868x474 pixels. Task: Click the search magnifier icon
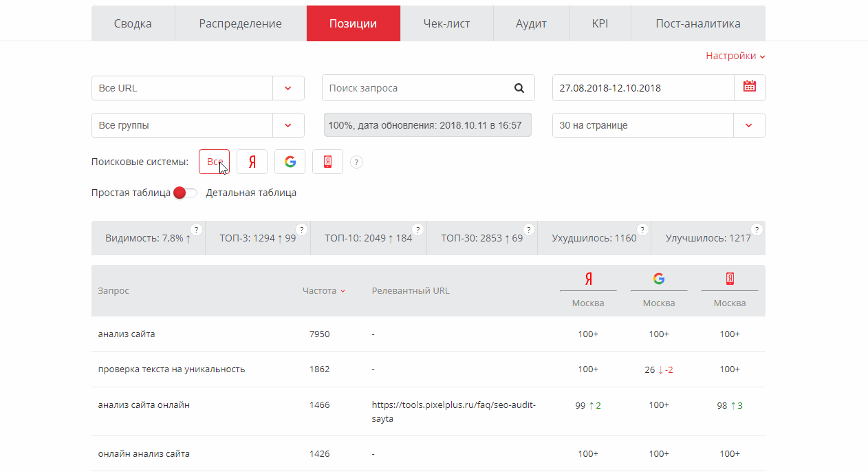[x=519, y=88]
